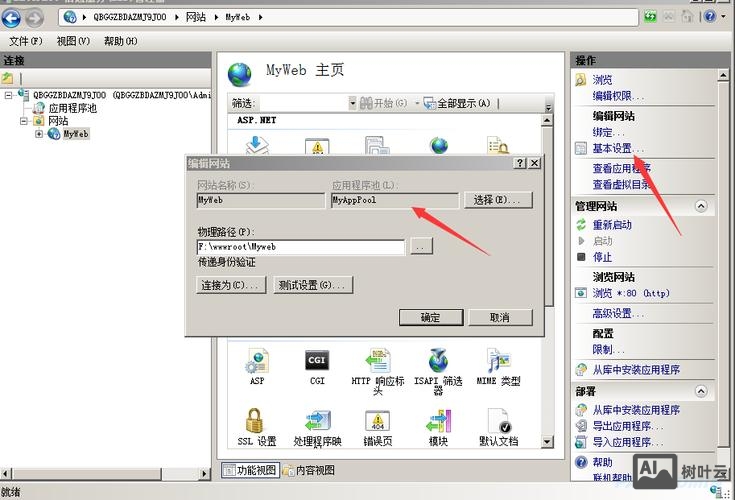
Task: Click the 停止 stop square icon
Action: click(581, 257)
